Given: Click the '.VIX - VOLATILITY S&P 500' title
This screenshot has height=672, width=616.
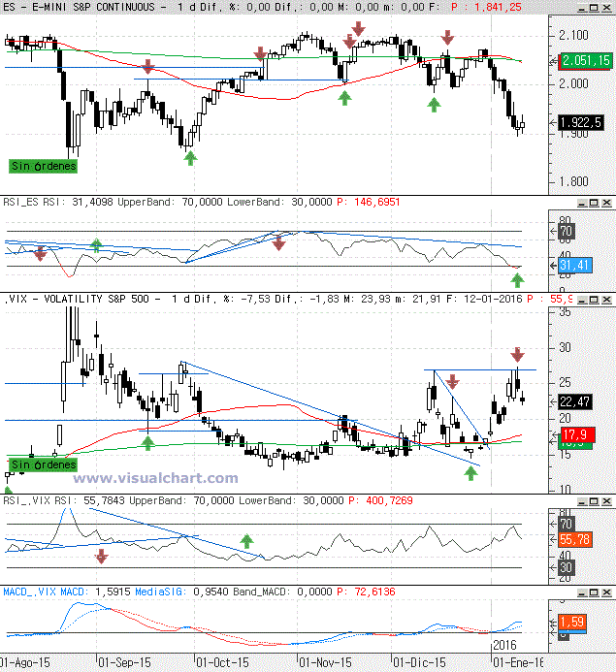Looking at the screenshot, I should click(x=78, y=299).
